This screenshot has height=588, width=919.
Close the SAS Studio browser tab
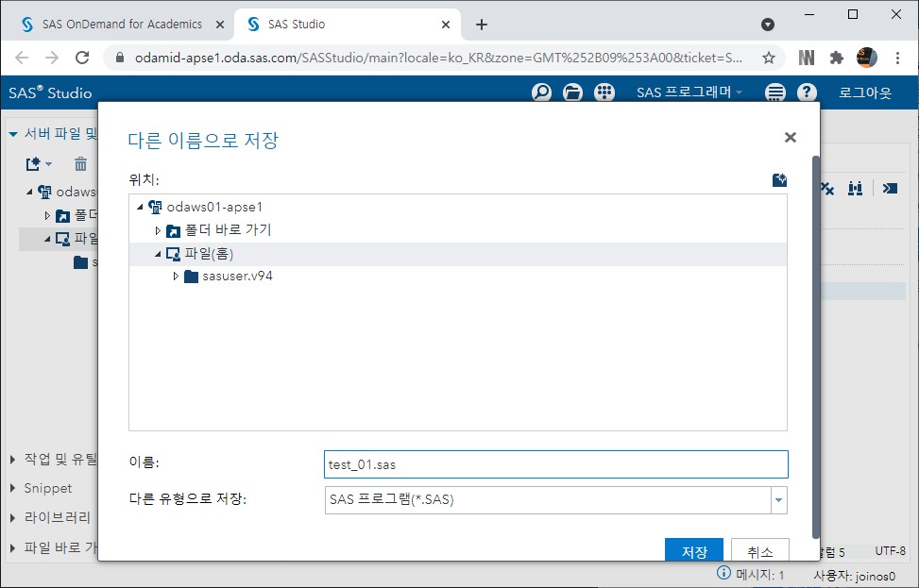446,25
